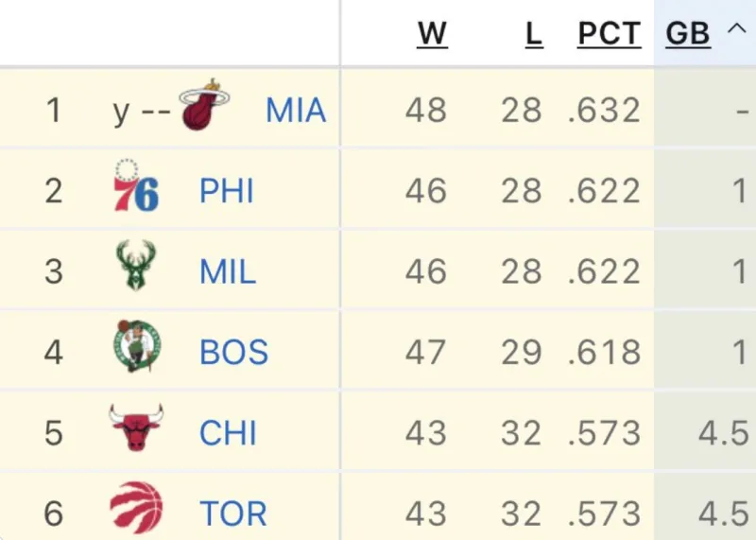Image resolution: width=756 pixels, height=540 pixels.
Task: Open the MIL team page
Action: click(x=228, y=271)
